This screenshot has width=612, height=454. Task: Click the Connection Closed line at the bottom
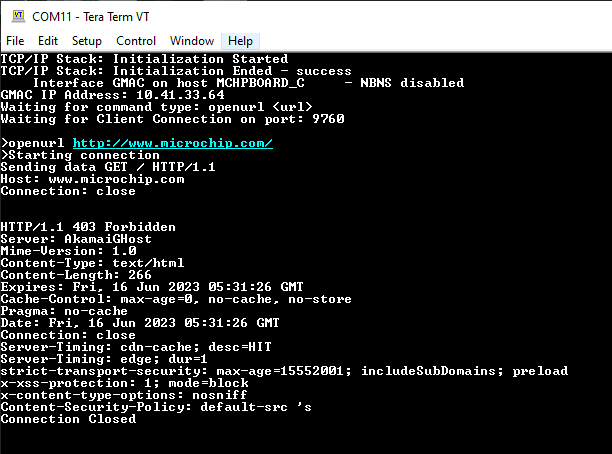[x=68, y=419]
